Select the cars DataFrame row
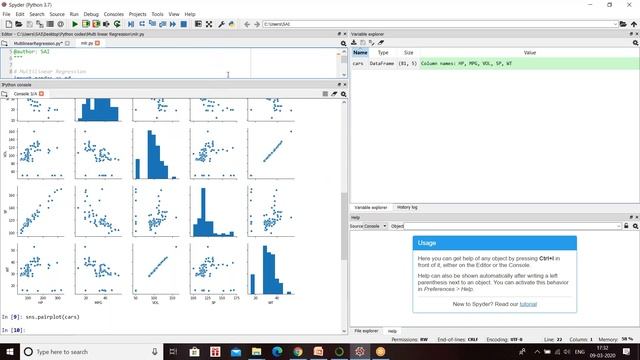This screenshot has width=640, height=360. pos(495,64)
